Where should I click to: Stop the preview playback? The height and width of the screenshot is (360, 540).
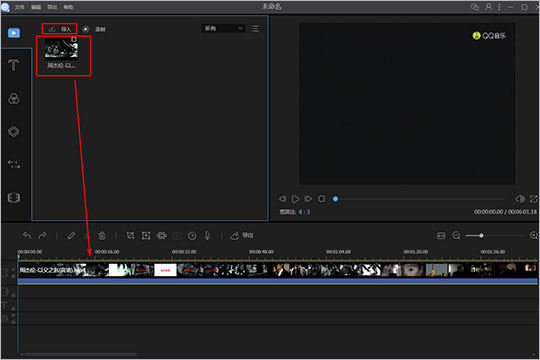322,199
